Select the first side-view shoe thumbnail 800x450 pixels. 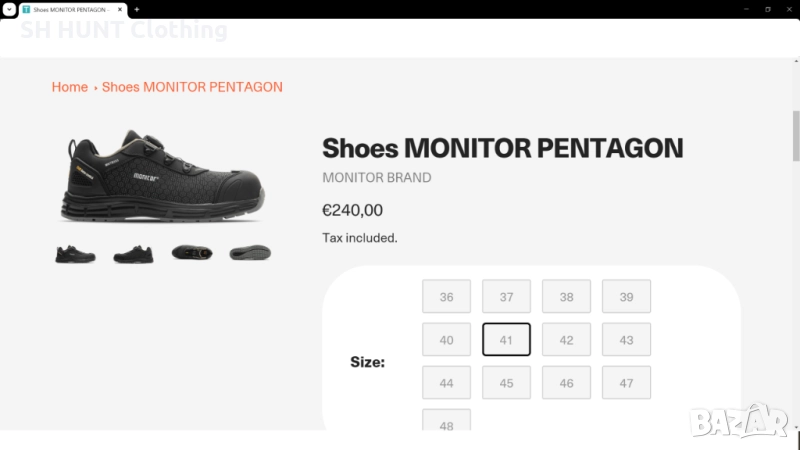coord(75,254)
